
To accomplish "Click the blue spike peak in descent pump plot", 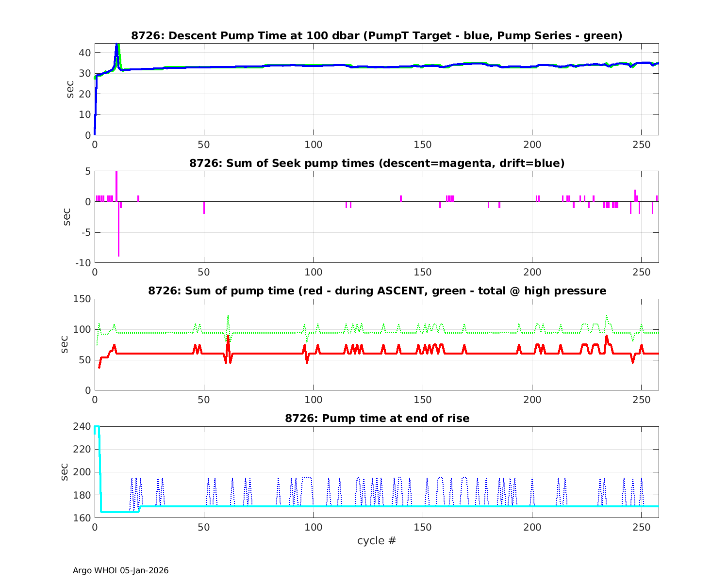I will [116, 45].
